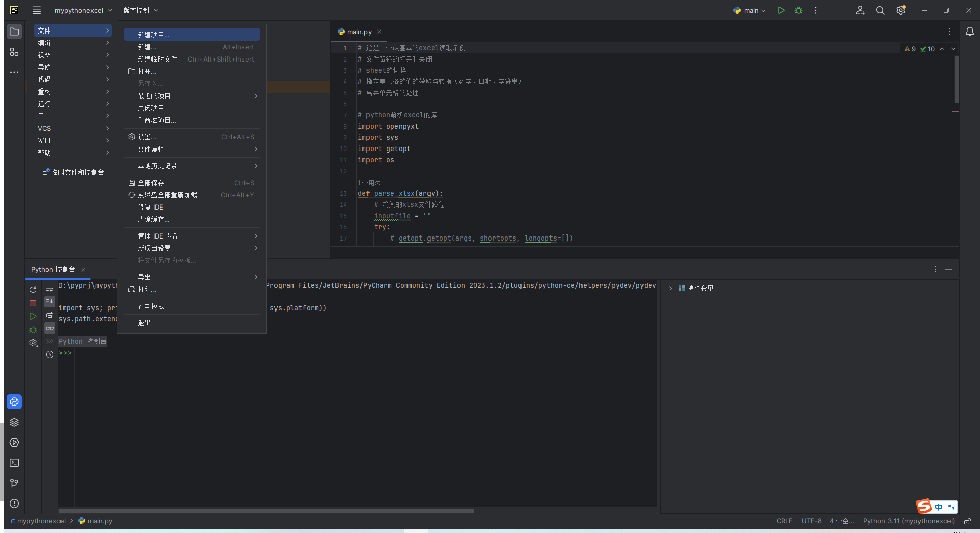
Task: Open 视图 menu
Action: click(x=73, y=55)
